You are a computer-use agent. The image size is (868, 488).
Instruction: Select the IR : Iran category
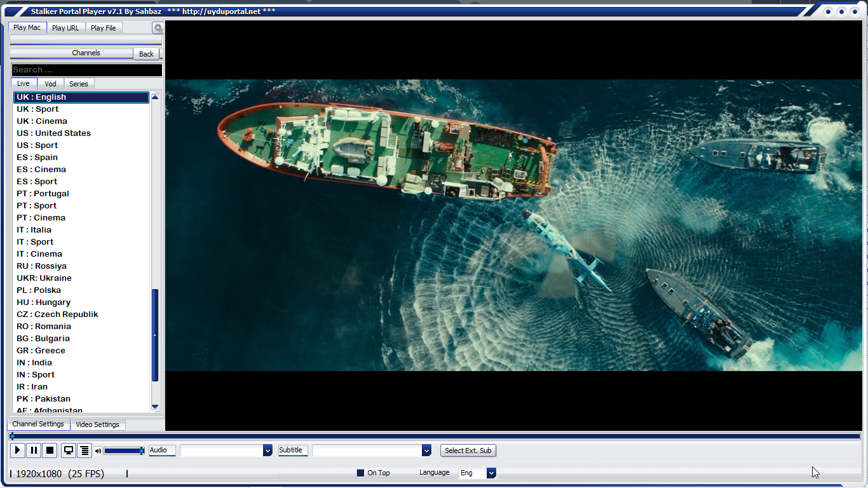click(x=81, y=387)
